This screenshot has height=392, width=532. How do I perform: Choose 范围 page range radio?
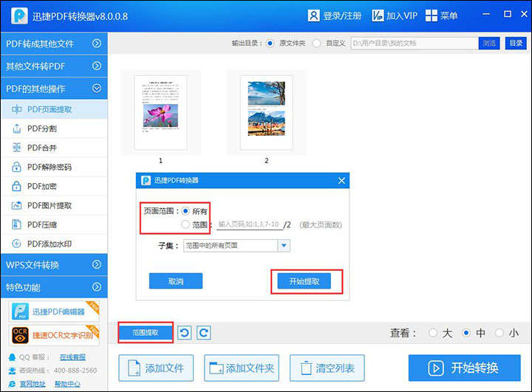pos(185,224)
